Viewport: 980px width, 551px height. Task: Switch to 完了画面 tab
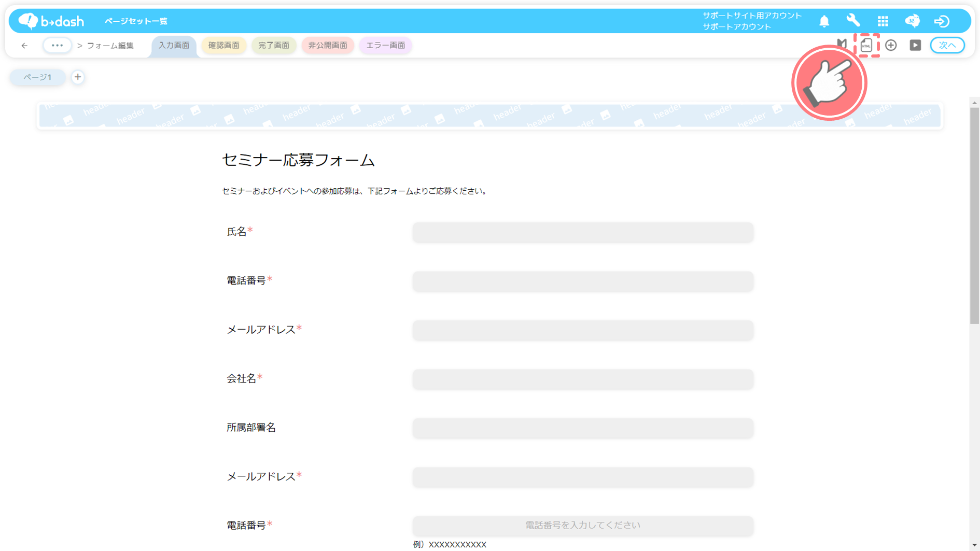click(x=274, y=46)
